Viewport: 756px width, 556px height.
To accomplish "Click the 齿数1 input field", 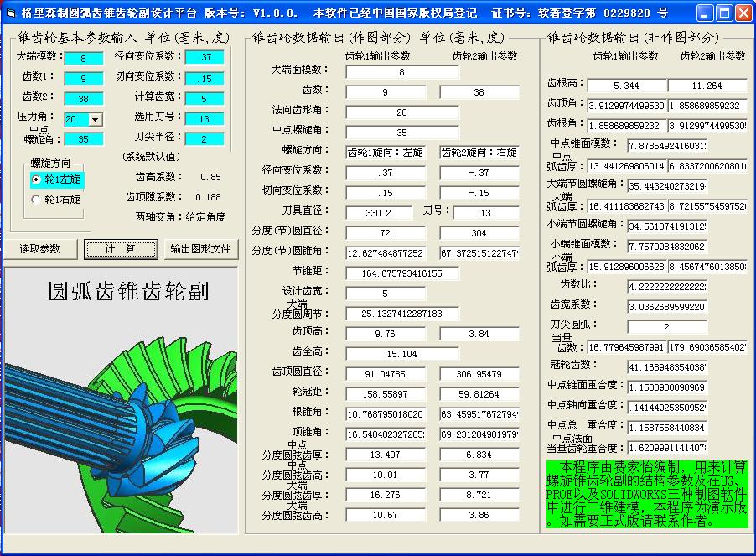I will click(84, 79).
